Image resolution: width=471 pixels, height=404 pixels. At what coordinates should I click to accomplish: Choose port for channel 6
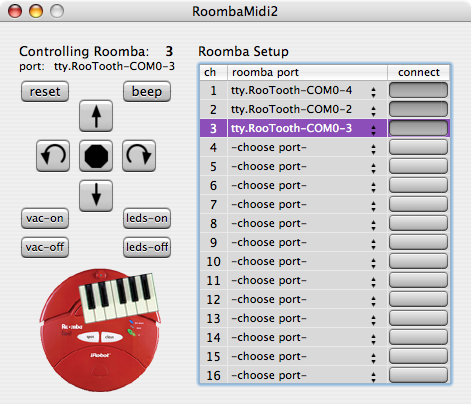point(307,185)
